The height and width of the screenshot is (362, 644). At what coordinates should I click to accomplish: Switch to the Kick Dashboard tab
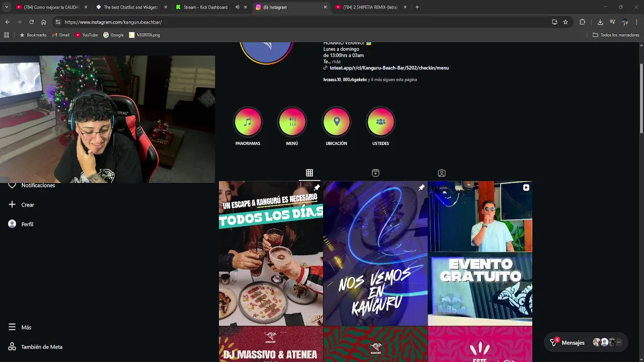point(205,7)
